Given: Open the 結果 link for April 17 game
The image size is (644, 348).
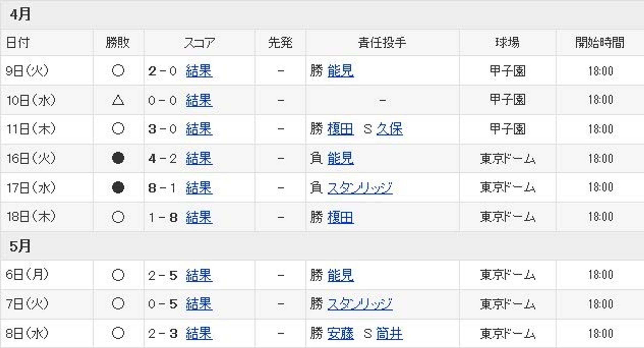Looking at the screenshot, I should coord(199,188).
